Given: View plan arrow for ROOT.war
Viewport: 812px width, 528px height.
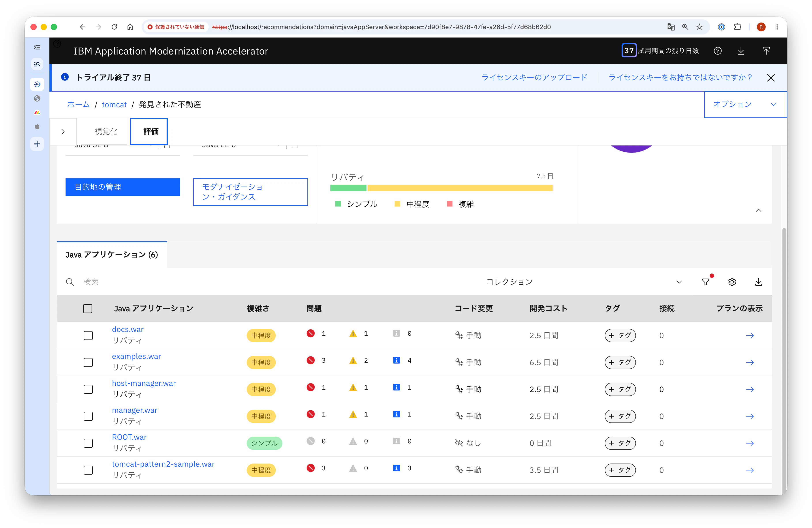Looking at the screenshot, I should pos(750,443).
